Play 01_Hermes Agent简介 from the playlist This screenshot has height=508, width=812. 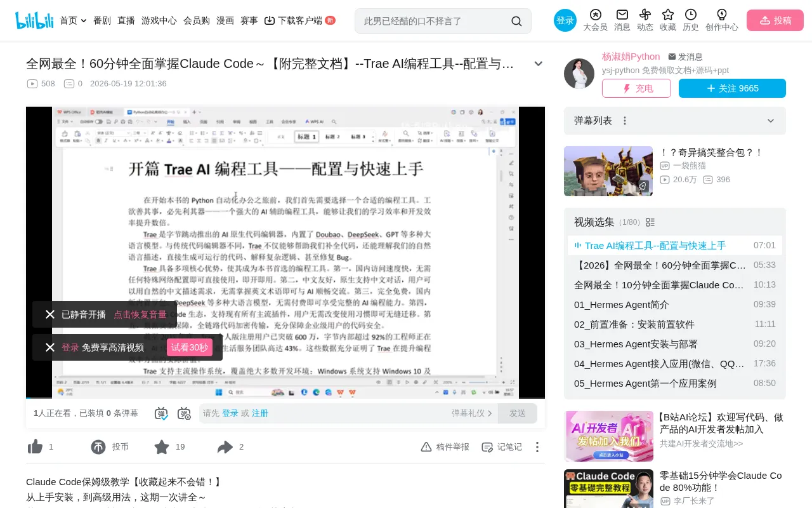click(675, 304)
